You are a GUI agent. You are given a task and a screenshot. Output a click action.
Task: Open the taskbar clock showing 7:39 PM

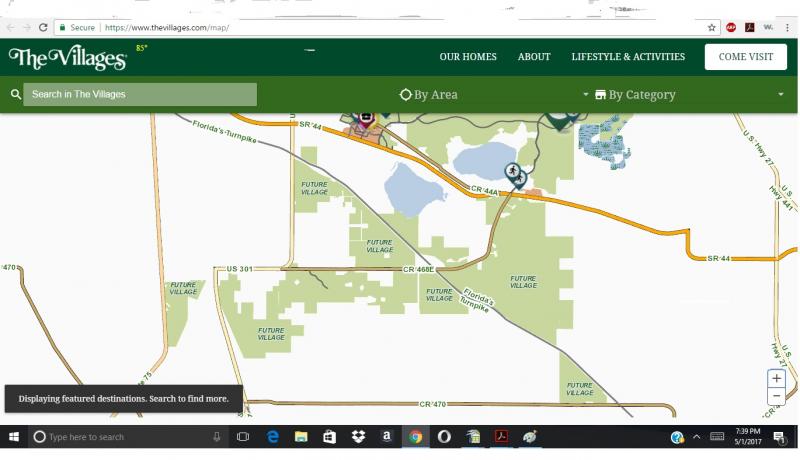coord(747,437)
